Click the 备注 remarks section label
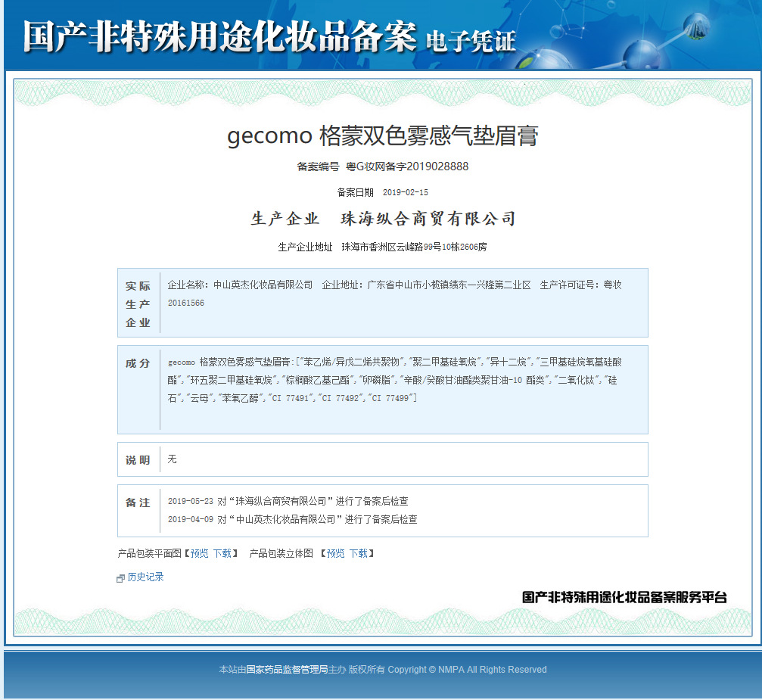This screenshot has width=762, height=700. coord(138,502)
